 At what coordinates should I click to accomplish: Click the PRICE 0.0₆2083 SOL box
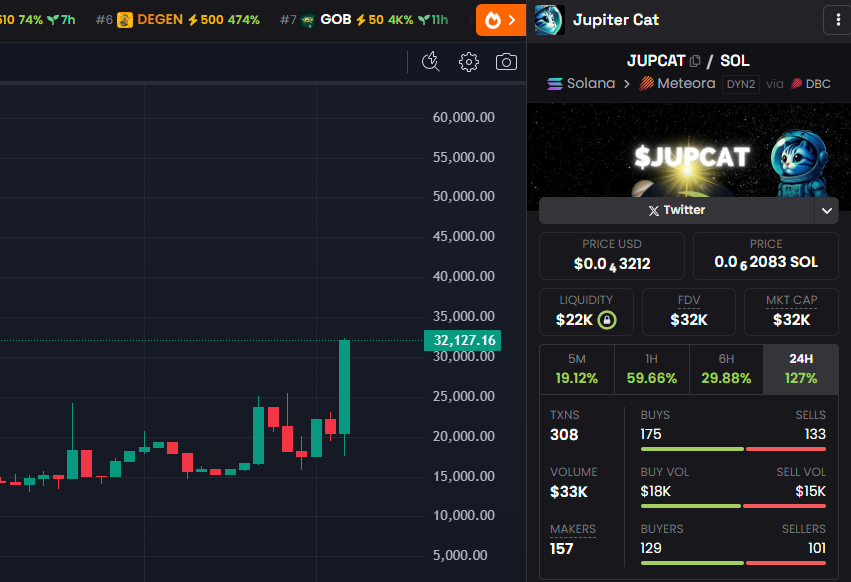[x=766, y=256]
